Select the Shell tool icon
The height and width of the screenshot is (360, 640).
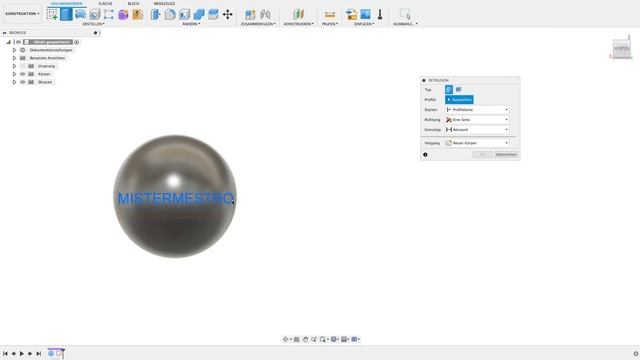coord(184,14)
